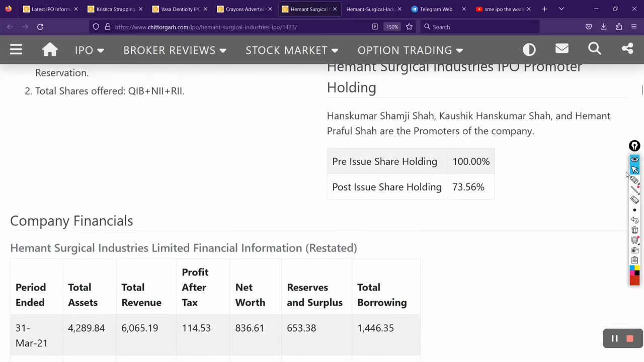
Task: Take screenshot with camera icon in Epic Pen
Action: pyautogui.click(x=634, y=250)
